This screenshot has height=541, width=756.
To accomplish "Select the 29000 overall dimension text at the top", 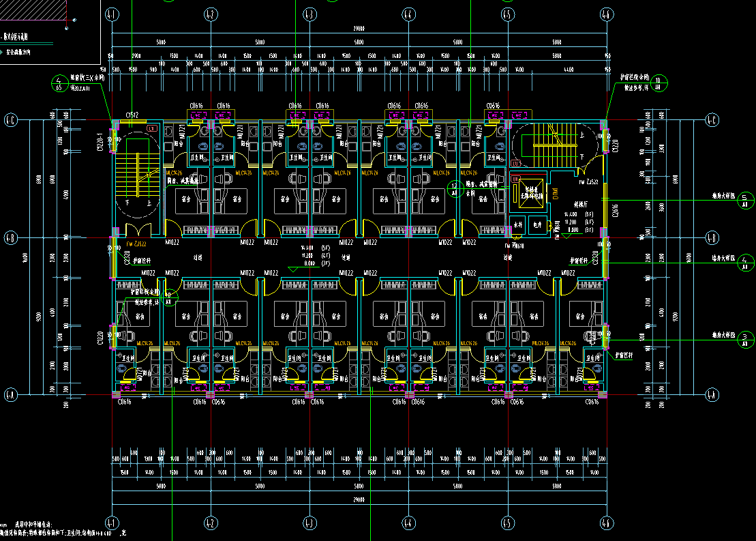I will tap(360, 29).
